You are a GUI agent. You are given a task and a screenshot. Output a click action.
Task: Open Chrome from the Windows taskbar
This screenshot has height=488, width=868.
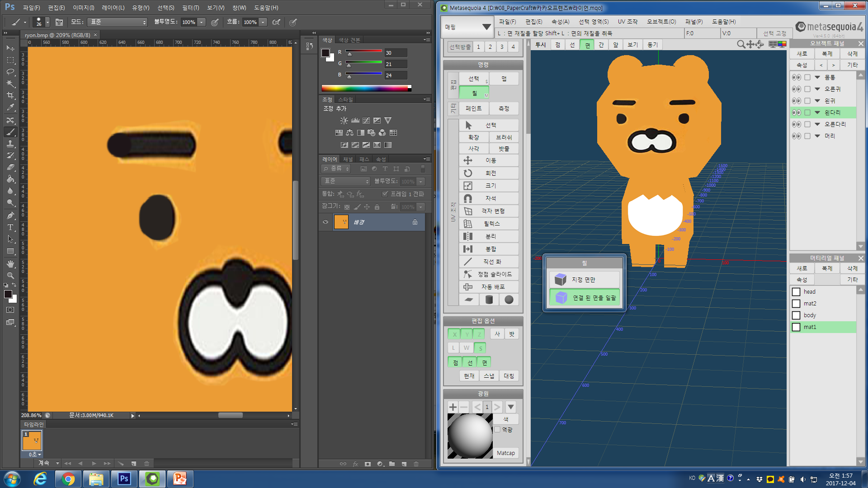(x=68, y=479)
